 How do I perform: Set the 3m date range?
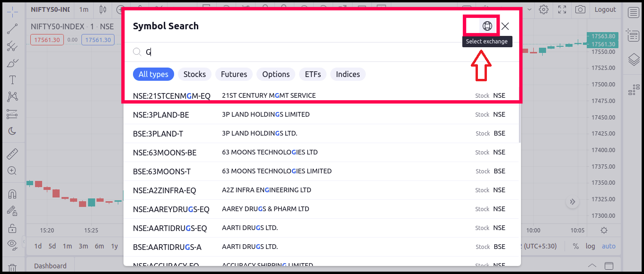point(83,246)
